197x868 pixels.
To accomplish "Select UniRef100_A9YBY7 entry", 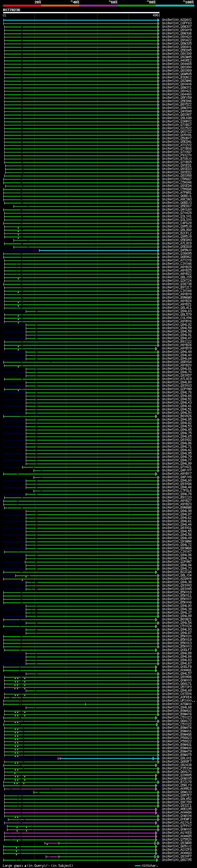I will pos(177,474).
